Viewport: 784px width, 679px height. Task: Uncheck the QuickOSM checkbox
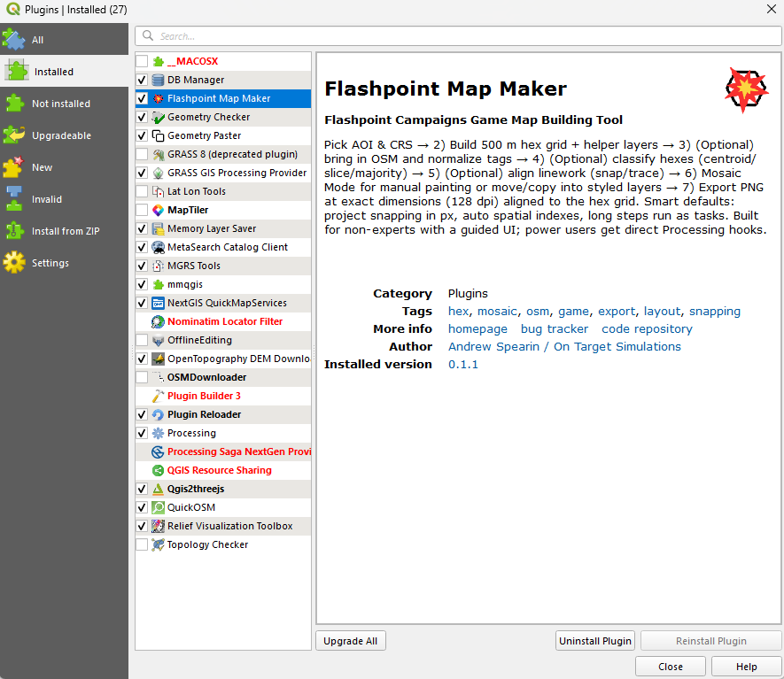click(x=142, y=507)
